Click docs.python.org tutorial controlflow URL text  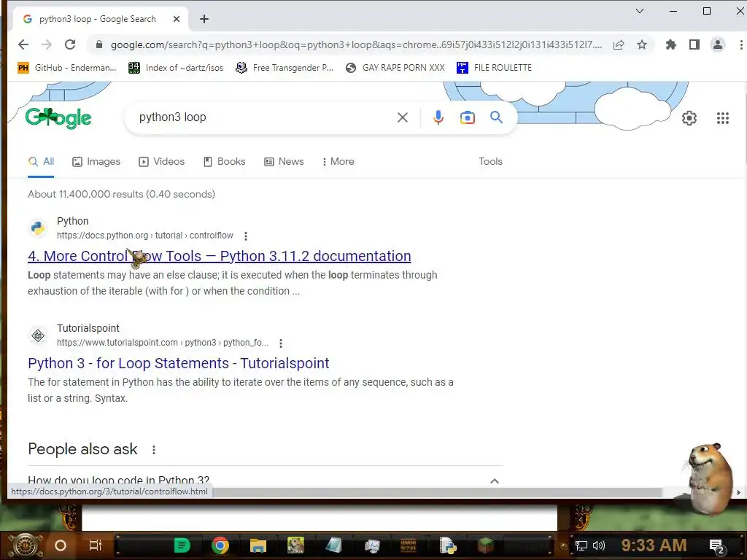(x=145, y=236)
